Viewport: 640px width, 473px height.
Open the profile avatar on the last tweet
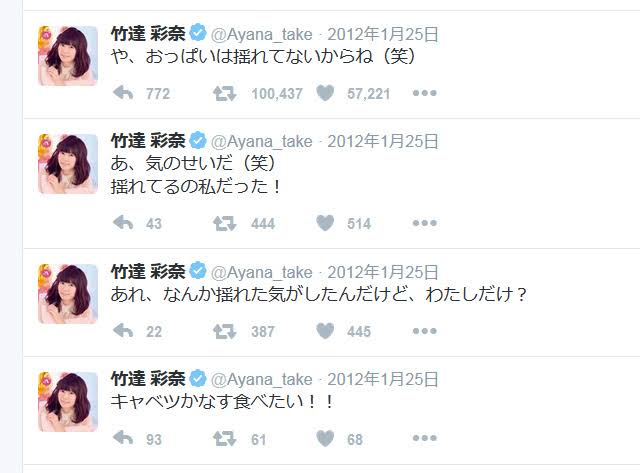pyautogui.click(x=68, y=402)
